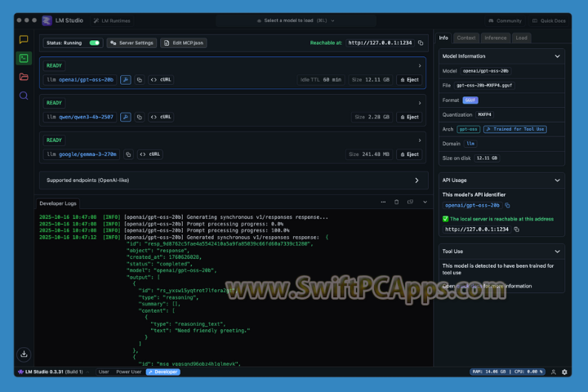Collapse the Model Information section
This screenshot has height=392, width=588.
tap(557, 56)
